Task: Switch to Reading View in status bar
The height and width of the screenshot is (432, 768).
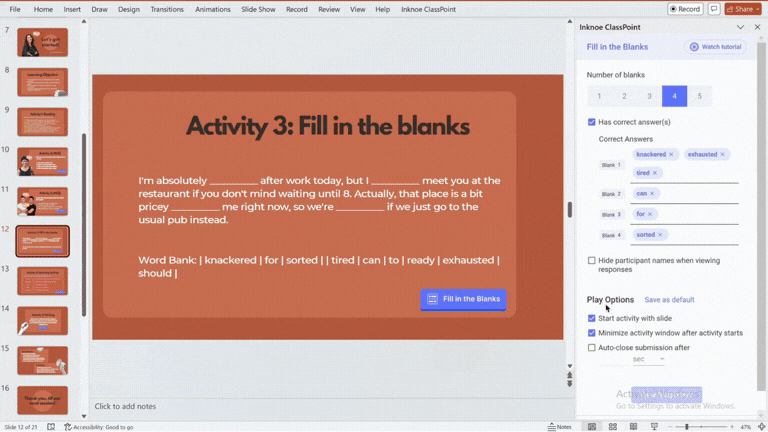Action: [x=633, y=426]
